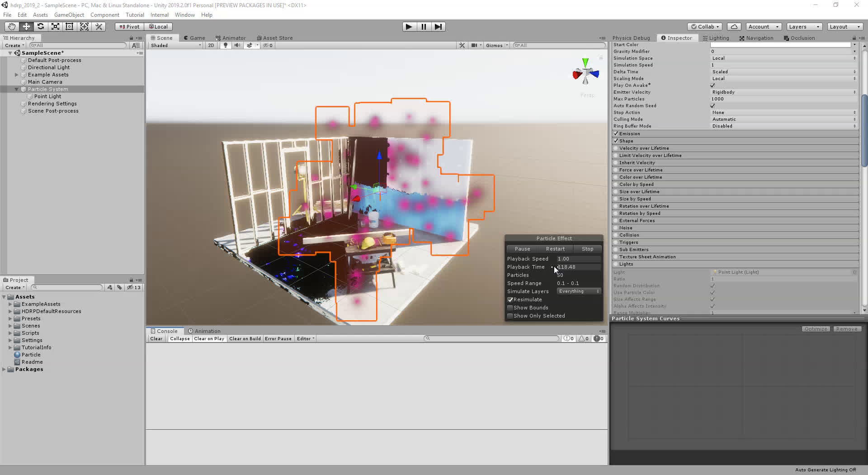Open the GameObject menu
Image resolution: width=868 pixels, height=475 pixels.
tap(69, 15)
